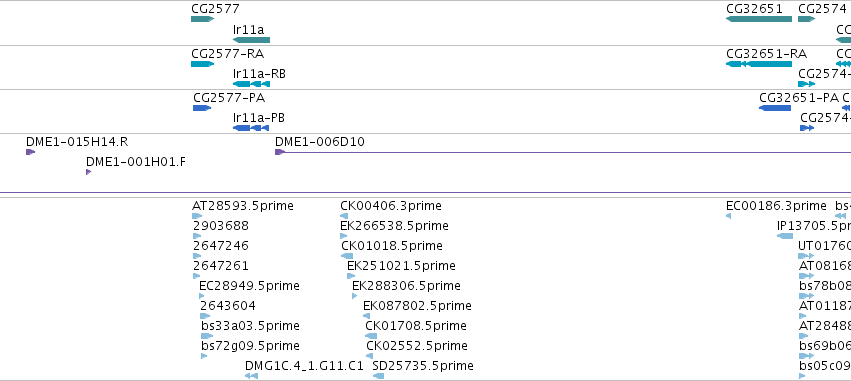Select the CG2577 gene arrow glyph
The width and height of the screenshot is (851, 381).
click(202, 19)
